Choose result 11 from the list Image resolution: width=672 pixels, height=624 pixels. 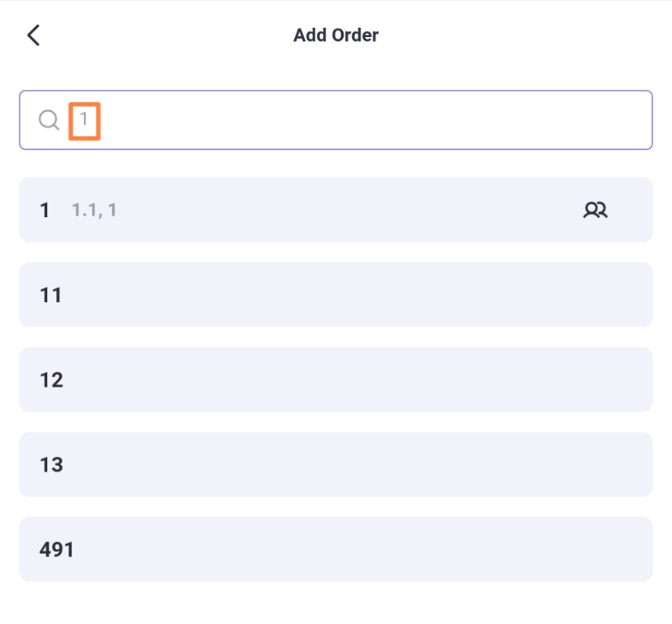pos(335,294)
